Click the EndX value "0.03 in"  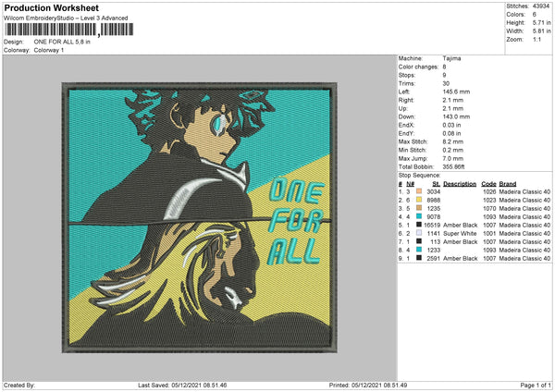[x=451, y=125]
